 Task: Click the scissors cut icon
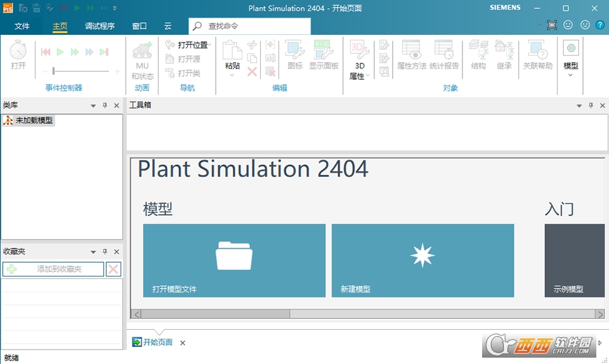pos(252,45)
